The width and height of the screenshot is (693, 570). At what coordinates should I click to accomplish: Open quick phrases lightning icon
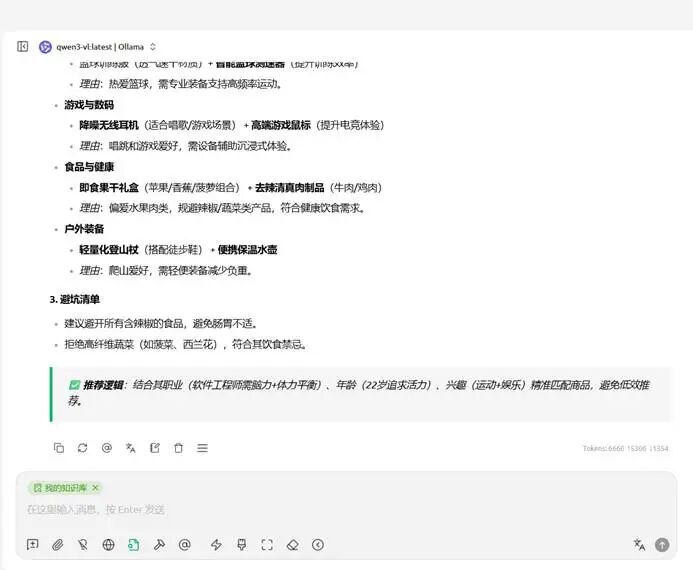click(x=216, y=545)
